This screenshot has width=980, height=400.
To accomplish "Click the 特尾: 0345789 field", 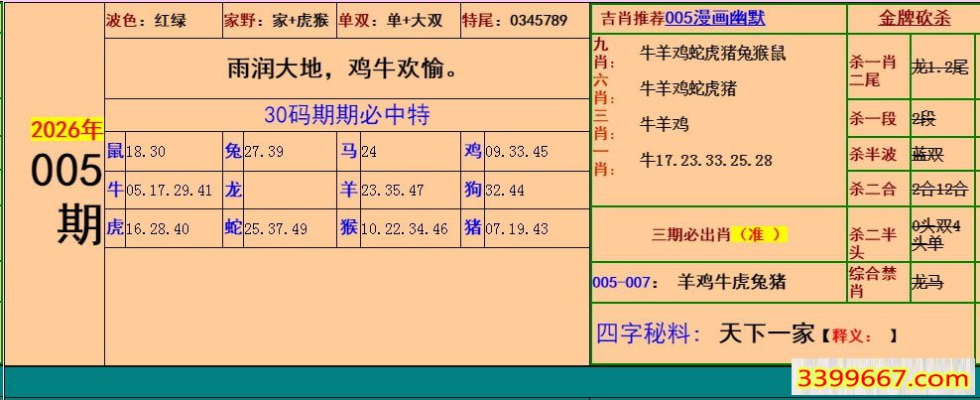I will (x=515, y=20).
